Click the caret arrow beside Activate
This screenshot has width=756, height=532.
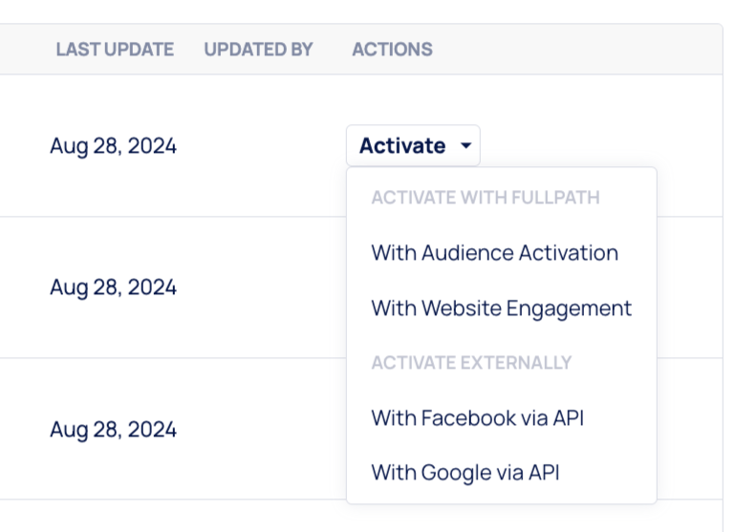(465, 147)
